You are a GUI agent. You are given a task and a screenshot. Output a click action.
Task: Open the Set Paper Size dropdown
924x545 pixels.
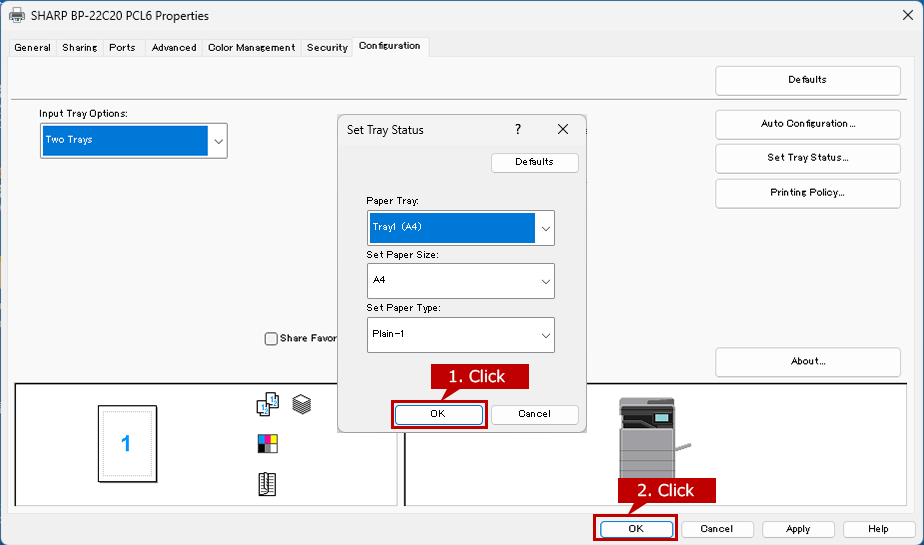tap(460, 280)
